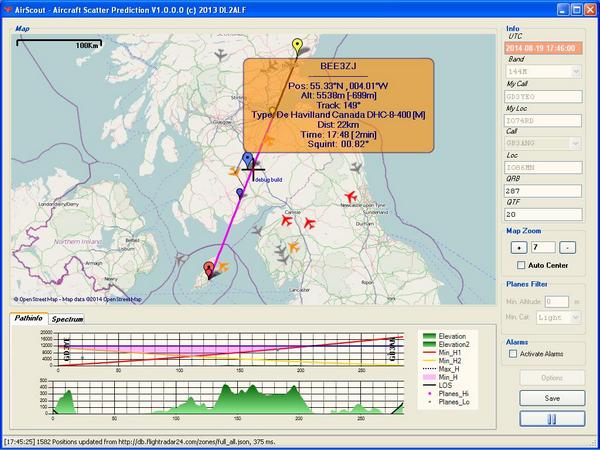Click the Save button
This screenshot has height=450, width=600.
click(x=552, y=398)
